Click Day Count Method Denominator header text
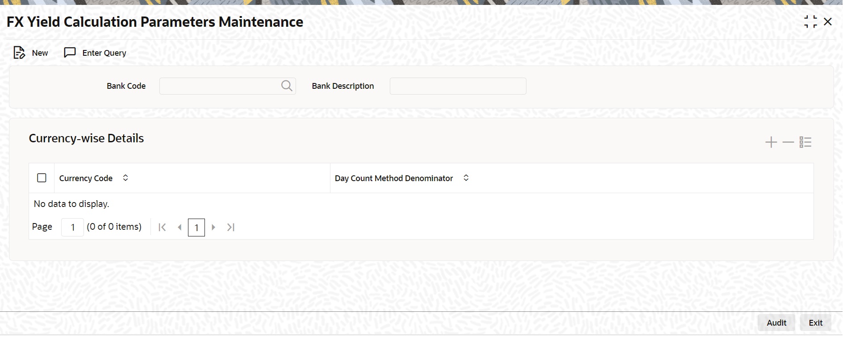 [x=394, y=178]
